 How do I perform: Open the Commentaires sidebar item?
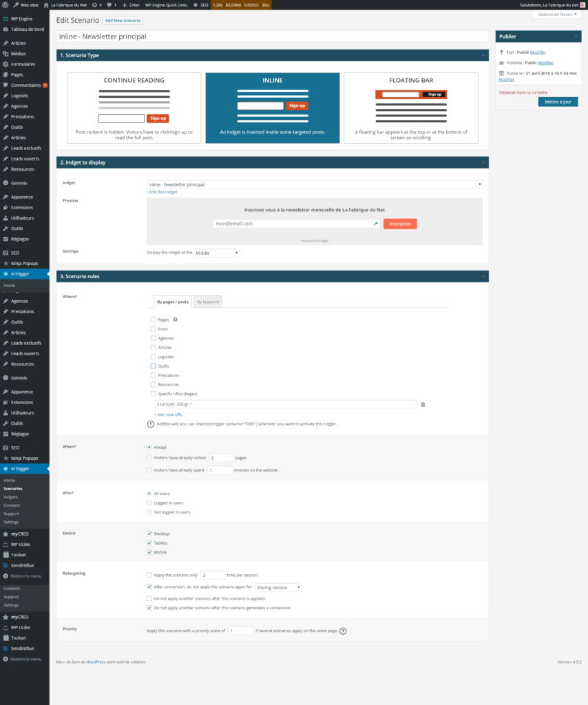[25, 85]
